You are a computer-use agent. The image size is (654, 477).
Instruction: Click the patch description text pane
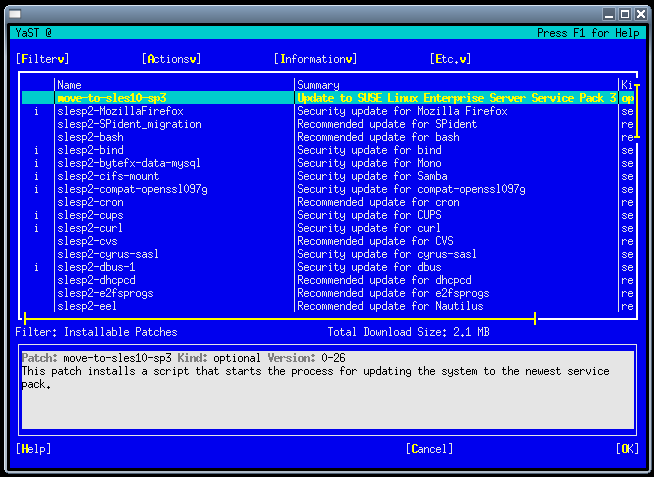tap(328, 389)
